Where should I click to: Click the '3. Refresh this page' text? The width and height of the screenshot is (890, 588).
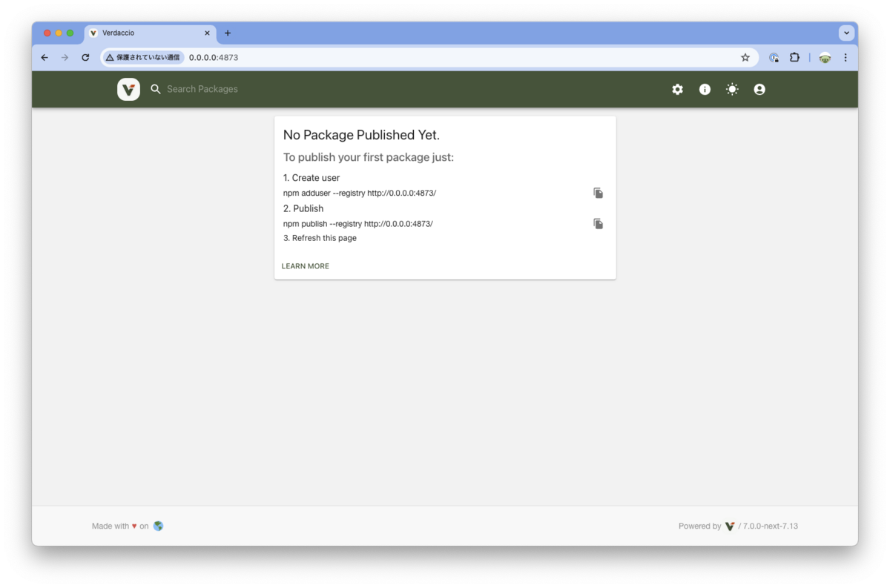click(320, 238)
